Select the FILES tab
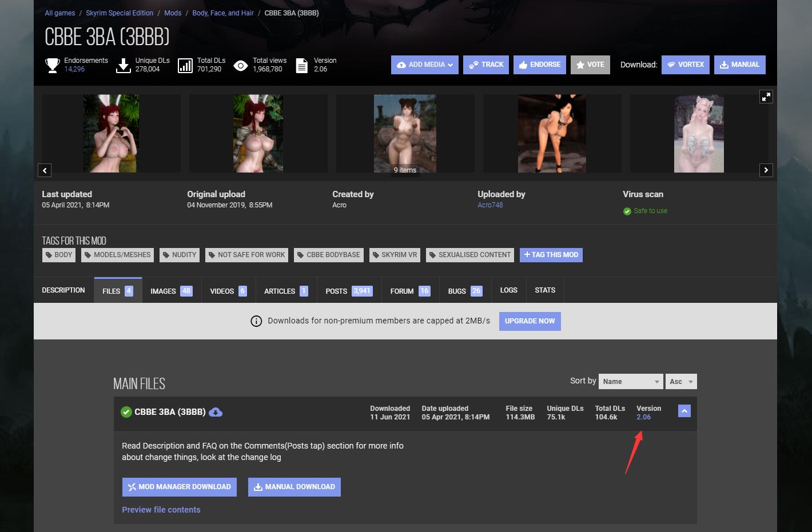This screenshot has width=812, height=532. click(x=118, y=290)
